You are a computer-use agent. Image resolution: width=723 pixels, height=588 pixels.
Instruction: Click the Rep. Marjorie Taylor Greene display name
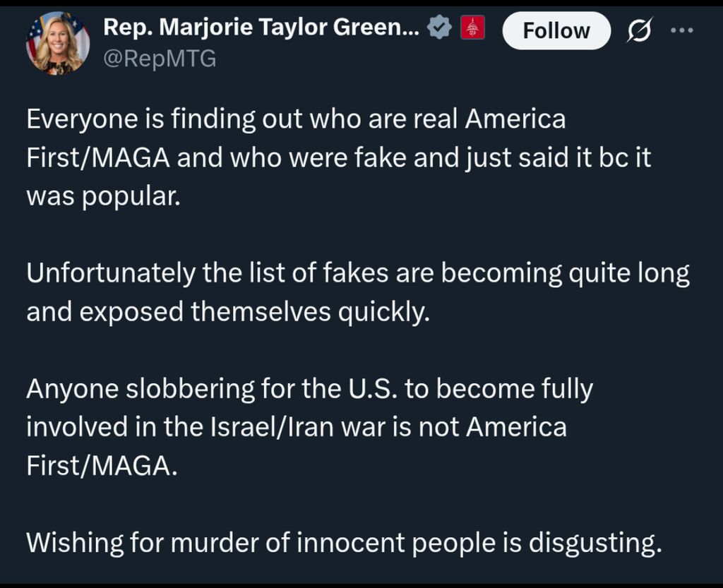coord(261,29)
